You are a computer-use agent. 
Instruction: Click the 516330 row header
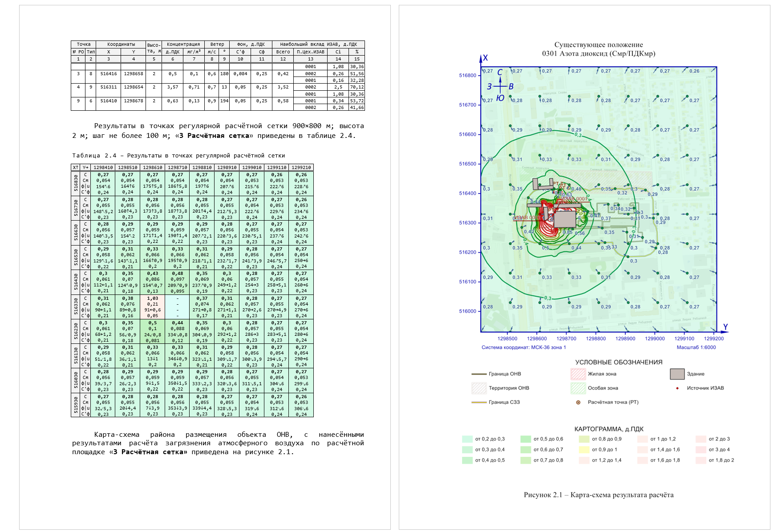pos(76,307)
